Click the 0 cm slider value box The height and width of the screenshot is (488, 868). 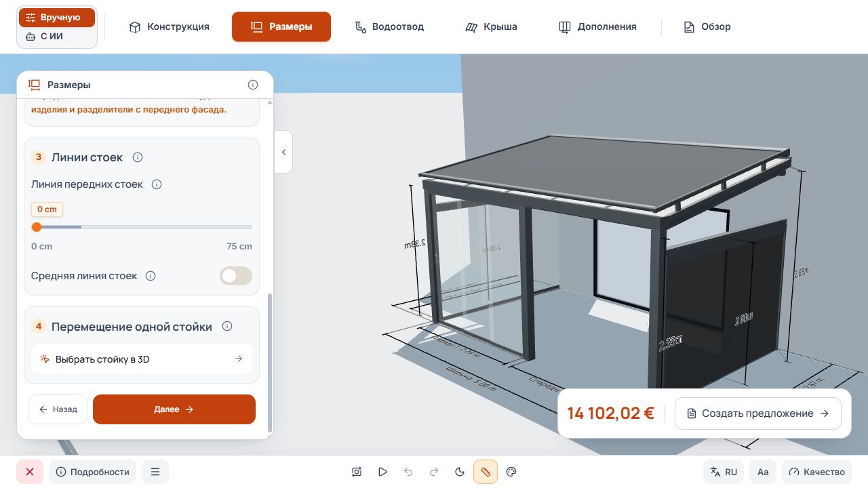[47, 209]
